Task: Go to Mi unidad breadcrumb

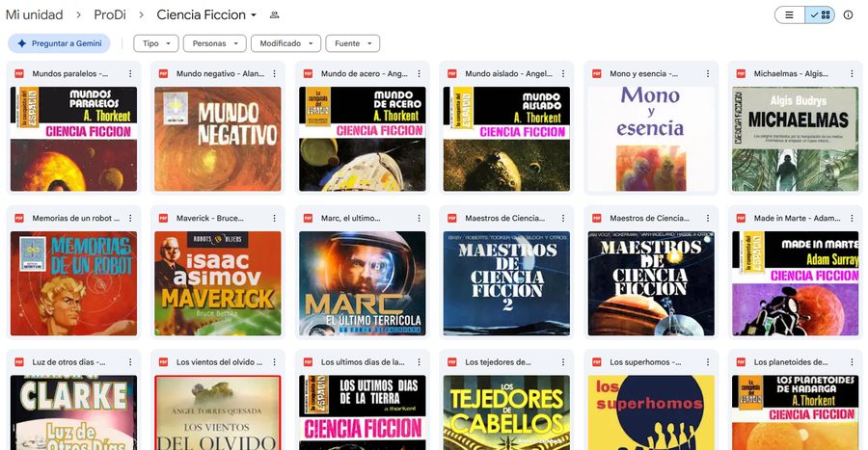Action: [x=35, y=14]
